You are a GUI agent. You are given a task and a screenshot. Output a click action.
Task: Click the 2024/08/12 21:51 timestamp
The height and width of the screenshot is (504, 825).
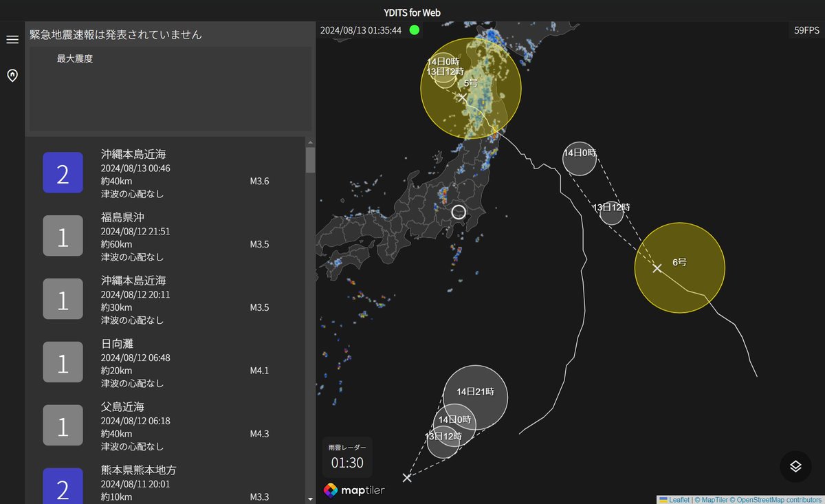click(x=135, y=232)
